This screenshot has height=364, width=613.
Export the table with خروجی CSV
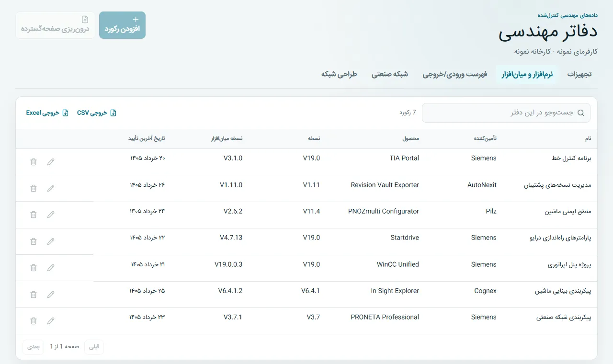97,113
